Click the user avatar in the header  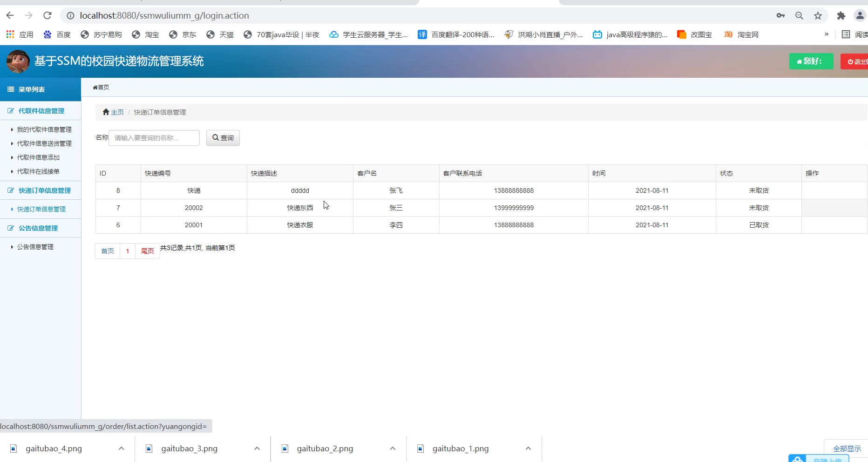coord(18,61)
